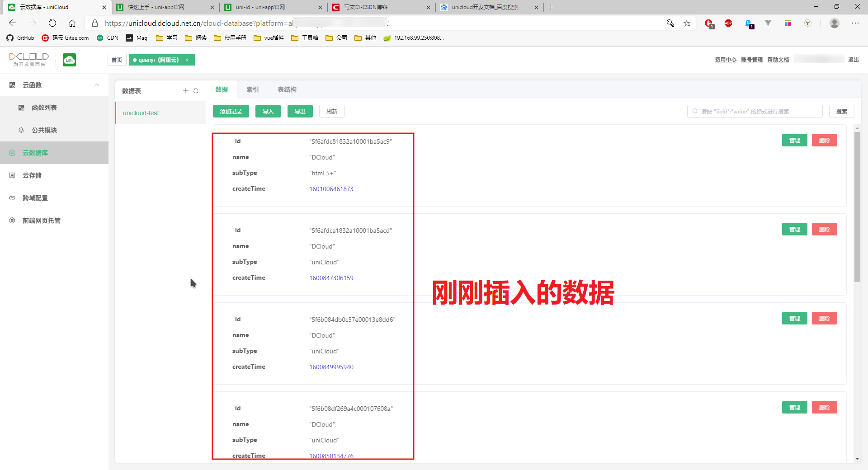Open the Magi bookmark
This screenshot has height=470, width=868.
pyautogui.click(x=137, y=38)
